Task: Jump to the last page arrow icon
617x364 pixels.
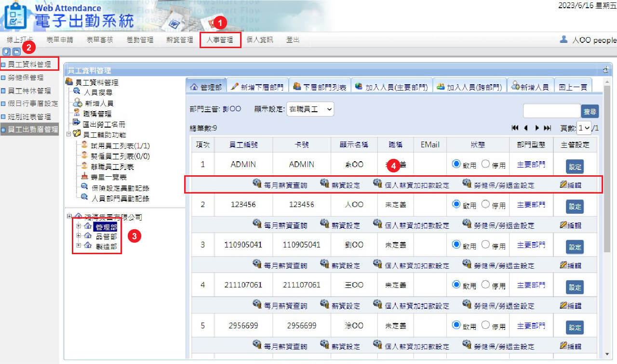Action: pos(547,128)
